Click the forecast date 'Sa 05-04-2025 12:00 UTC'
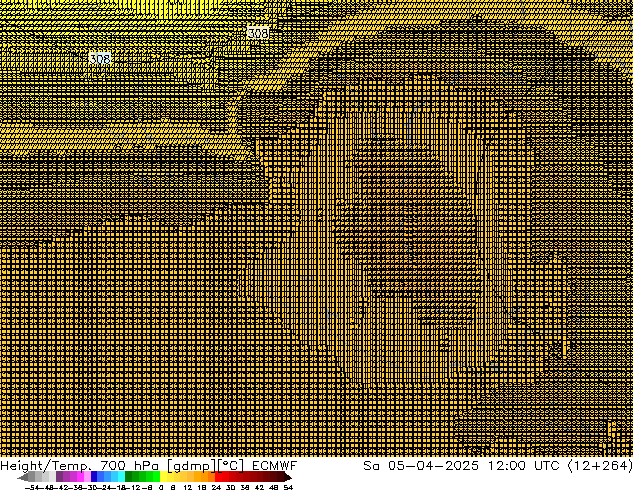 (x=461, y=466)
